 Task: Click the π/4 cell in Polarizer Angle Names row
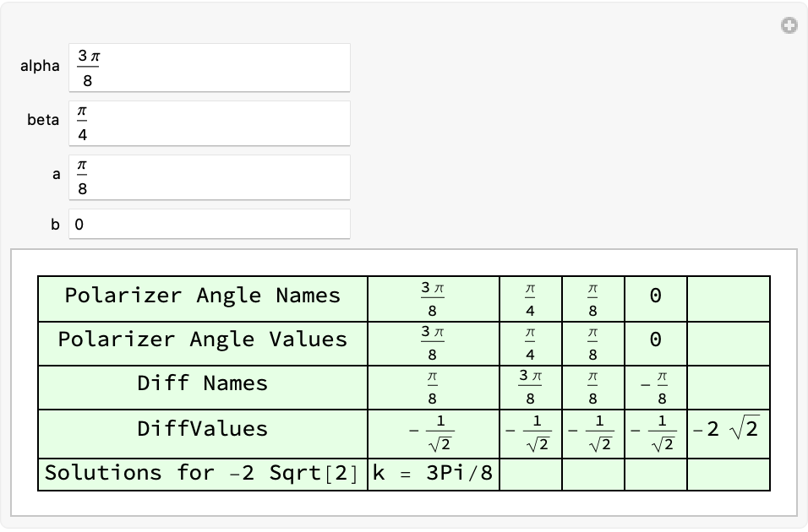[x=531, y=299]
